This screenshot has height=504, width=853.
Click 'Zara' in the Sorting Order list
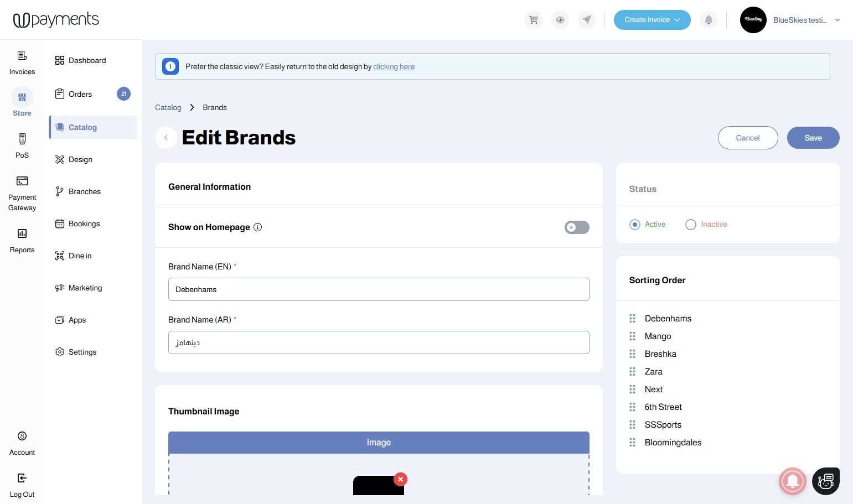pyautogui.click(x=654, y=372)
